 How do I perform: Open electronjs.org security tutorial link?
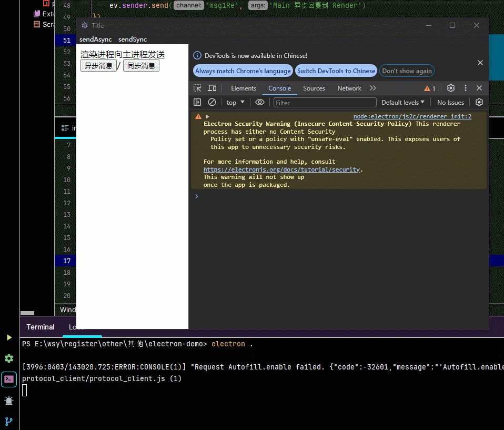[x=281, y=169]
